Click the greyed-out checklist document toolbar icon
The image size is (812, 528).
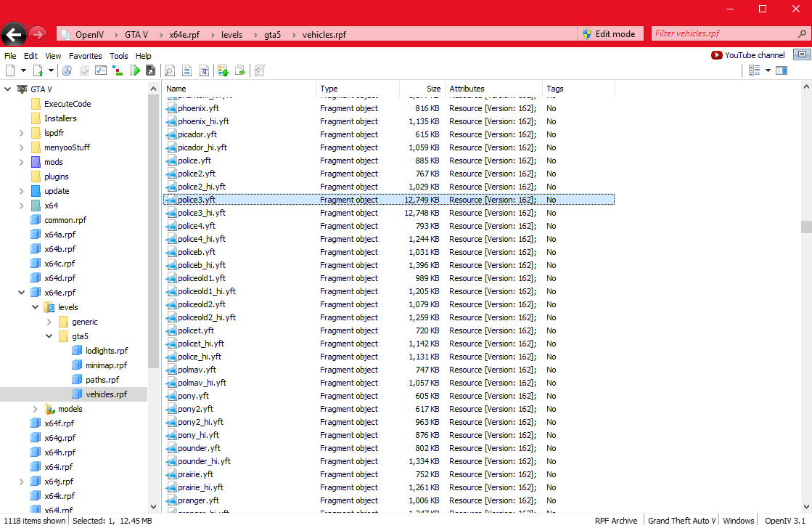tap(84, 70)
